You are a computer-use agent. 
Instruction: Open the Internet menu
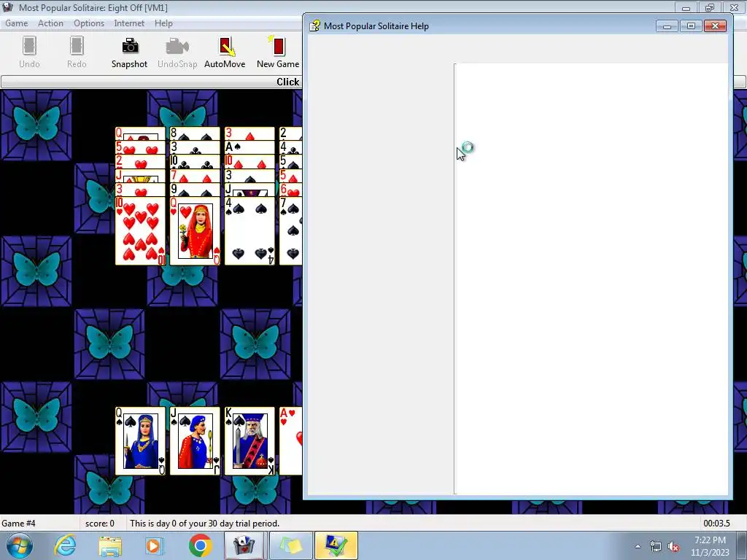(x=129, y=23)
